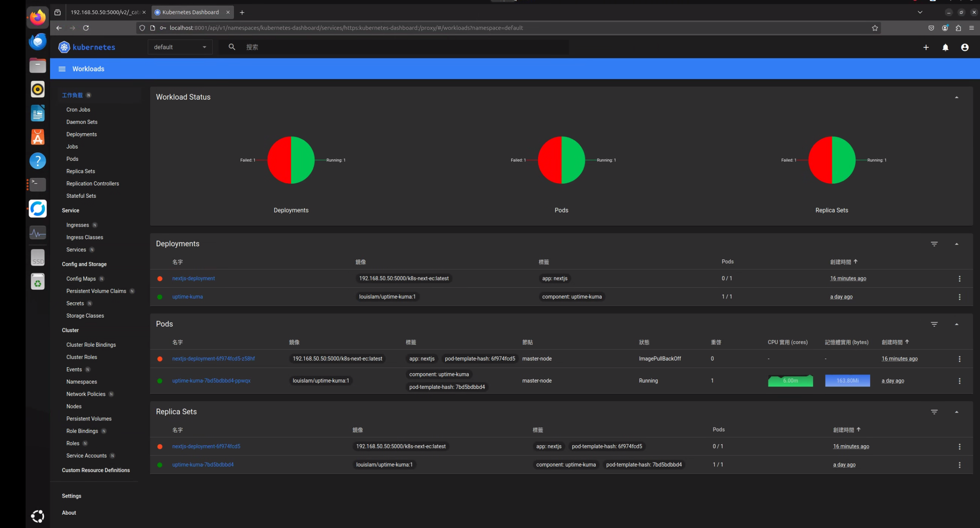This screenshot has height=528, width=980.
Task: Open filter for Deployments table
Action: pos(934,244)
